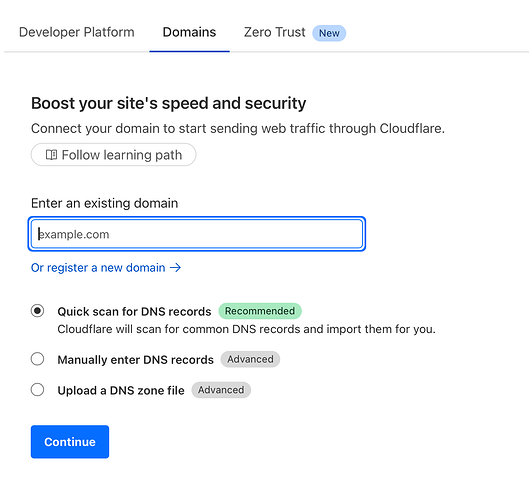
Task: Focus the example.com domain input field
Action: point(197,234)
